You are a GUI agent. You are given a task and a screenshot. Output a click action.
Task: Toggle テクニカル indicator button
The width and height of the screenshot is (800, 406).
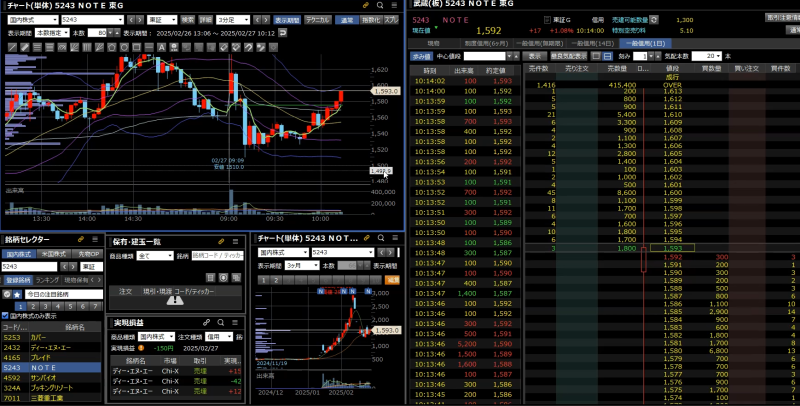pyautogui.click(x=318, y=20)
